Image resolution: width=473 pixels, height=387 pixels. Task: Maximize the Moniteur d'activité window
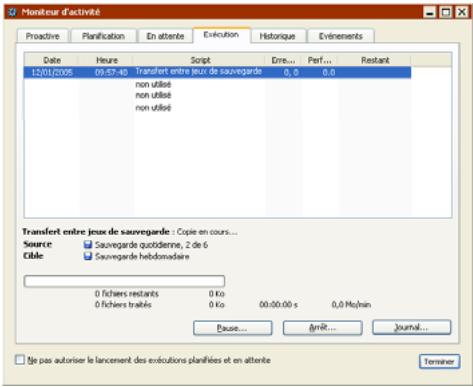pyautogui.click(x=446, y=12)
